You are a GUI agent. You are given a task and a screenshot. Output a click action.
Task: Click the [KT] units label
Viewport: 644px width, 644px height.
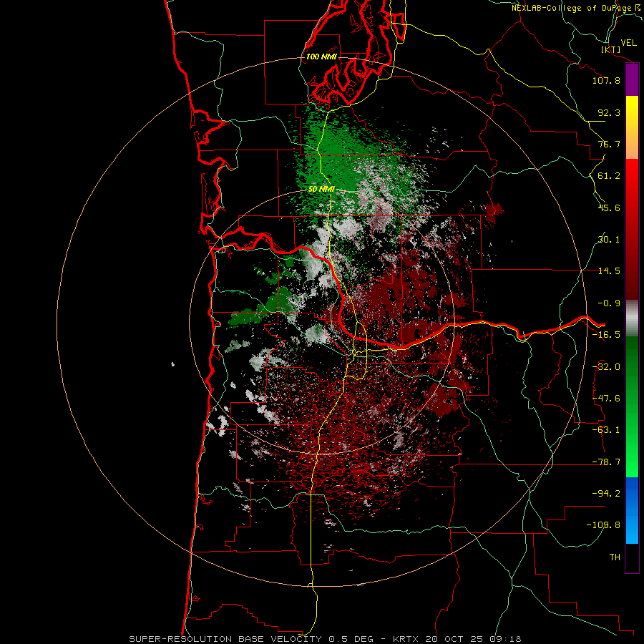click(611, 49)
